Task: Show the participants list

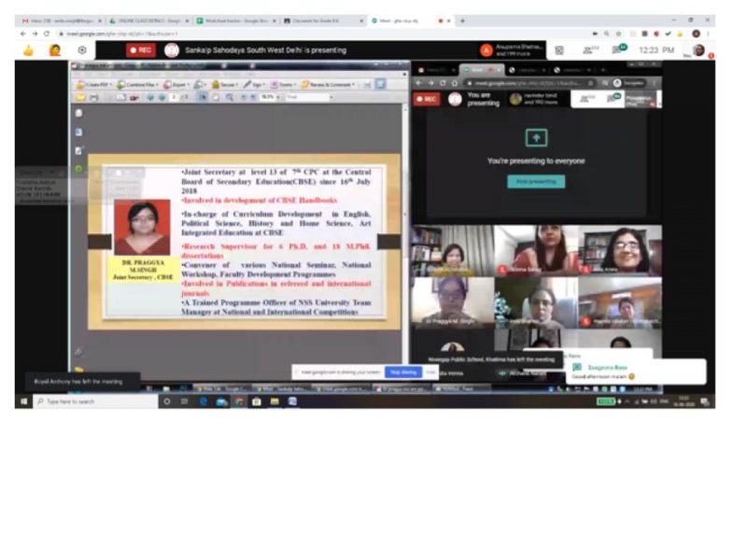Action: [590, 50]
